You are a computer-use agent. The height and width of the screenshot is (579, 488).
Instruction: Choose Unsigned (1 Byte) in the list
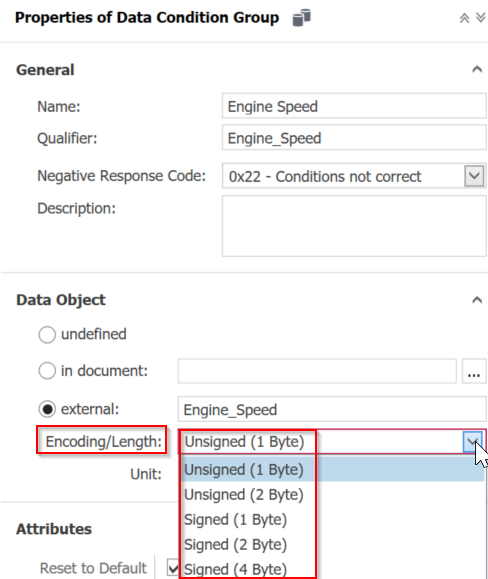tap(332, 470)
